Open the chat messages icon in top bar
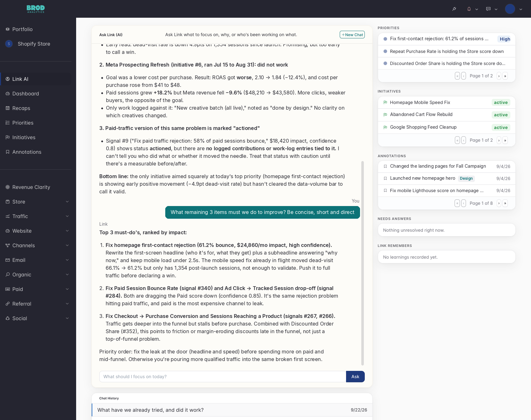The image size is (531, 420). (x=488, y=9)
